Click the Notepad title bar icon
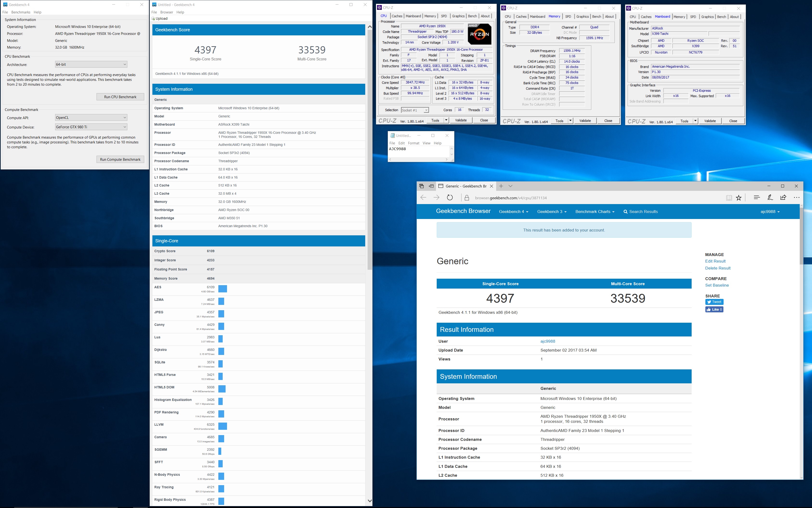The height and width of the screenshot is (508, 812). pyautogui.click(x=392, y=135)
